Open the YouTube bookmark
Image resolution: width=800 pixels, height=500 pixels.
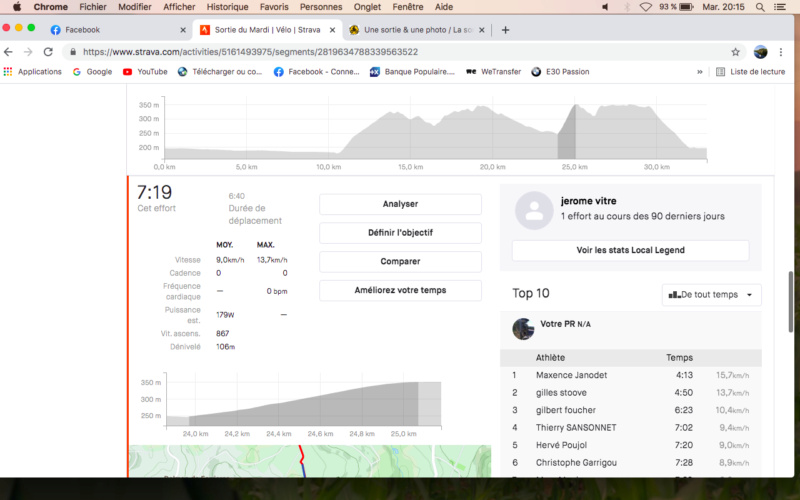(145, 71)
